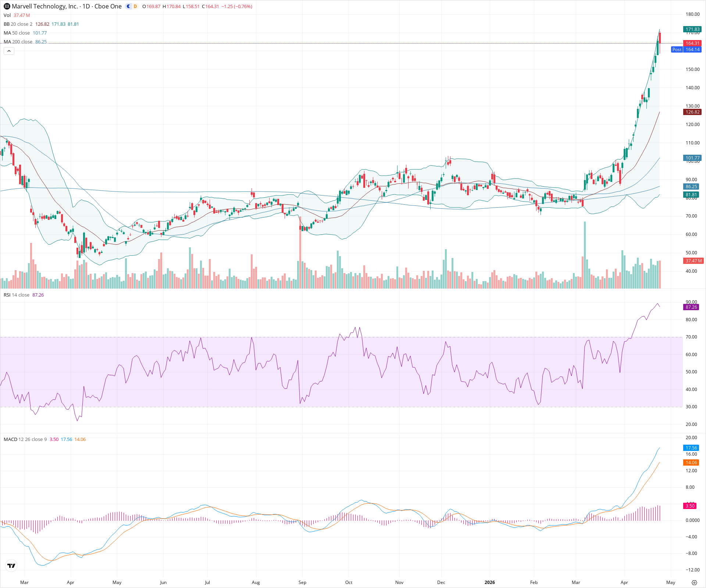The width and height of the screenshot is (706, 588).
Task: Open the time axis settings gear
Action: (694, 582)
